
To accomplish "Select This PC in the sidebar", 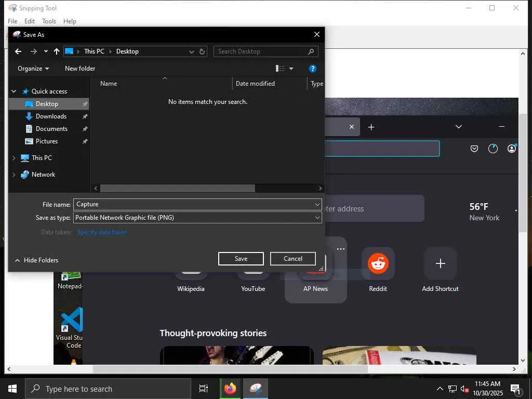I will pos(42,158).
